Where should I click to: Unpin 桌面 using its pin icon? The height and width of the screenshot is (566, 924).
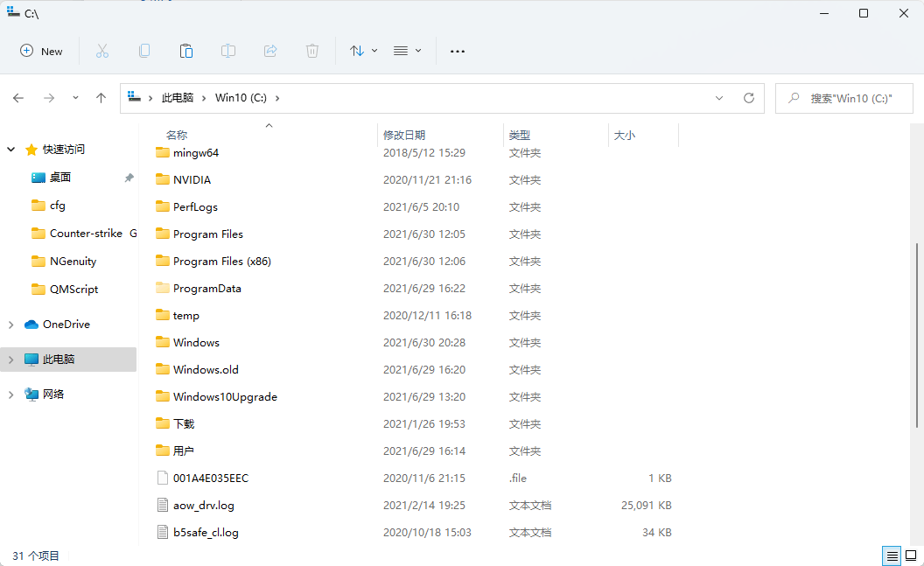tap(129, 177)
